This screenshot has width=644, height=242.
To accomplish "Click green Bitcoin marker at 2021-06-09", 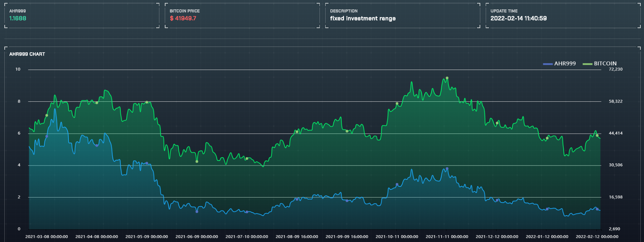I will pos(197,161).
